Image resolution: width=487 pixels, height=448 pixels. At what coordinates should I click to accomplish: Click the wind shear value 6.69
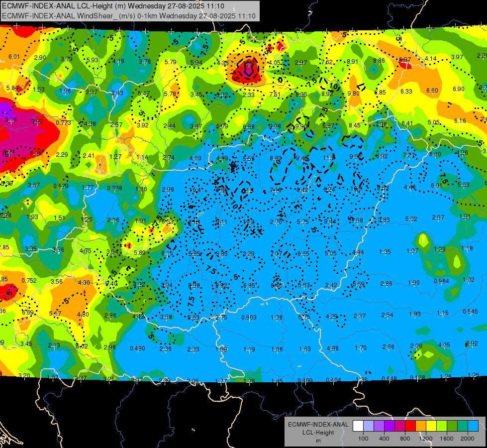tap(28, 313)
